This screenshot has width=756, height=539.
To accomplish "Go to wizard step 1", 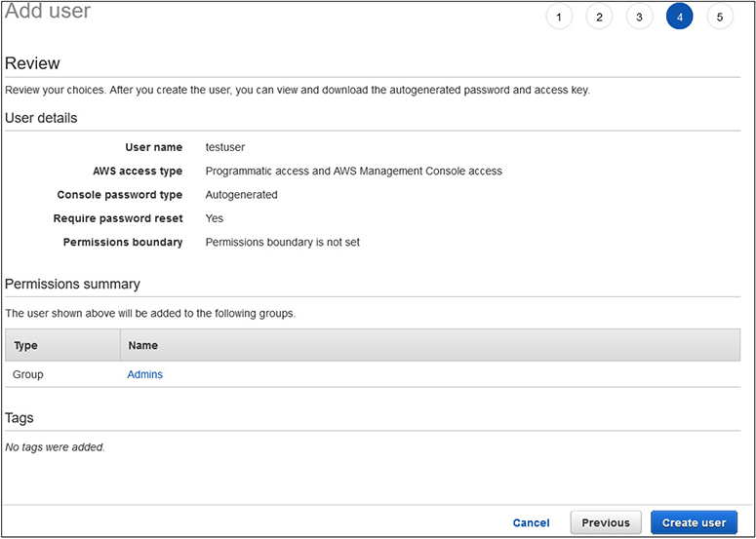I will pyautogui.click(x=559, y=17).
